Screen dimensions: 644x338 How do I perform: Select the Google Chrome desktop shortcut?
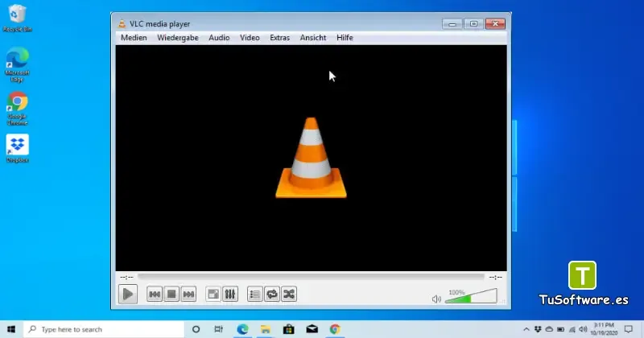[17, 109]
